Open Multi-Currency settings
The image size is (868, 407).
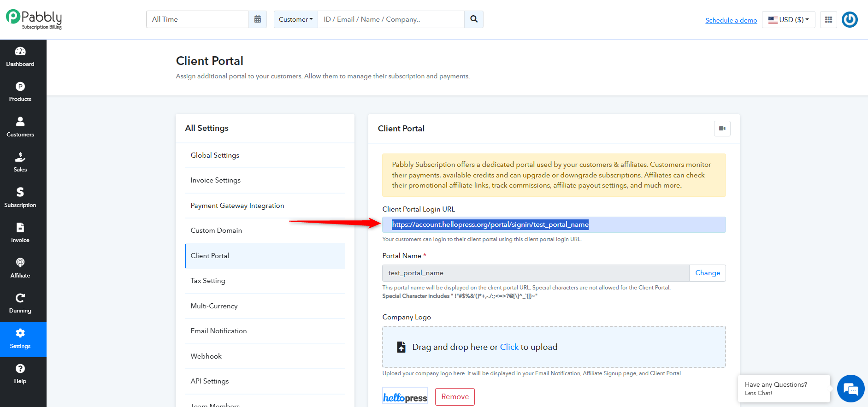265,306
